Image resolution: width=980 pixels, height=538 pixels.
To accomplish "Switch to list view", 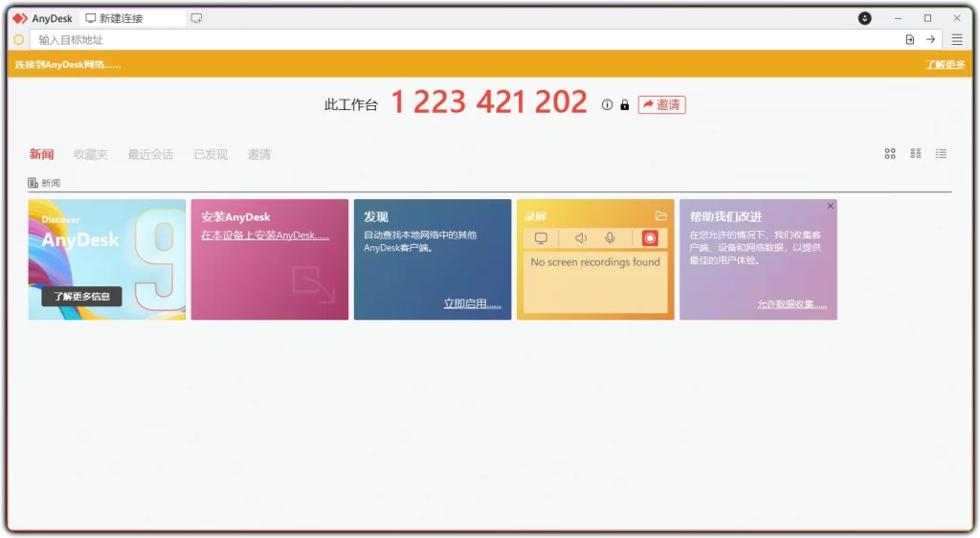I will pyautogui.click(x=942, y=154).
